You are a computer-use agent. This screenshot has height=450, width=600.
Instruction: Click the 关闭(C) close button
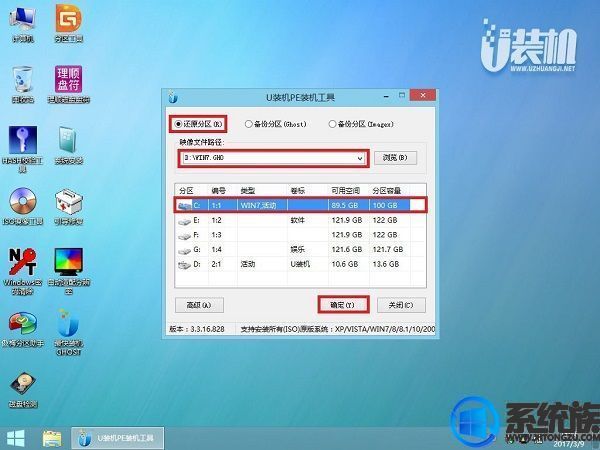coord(401,305)
